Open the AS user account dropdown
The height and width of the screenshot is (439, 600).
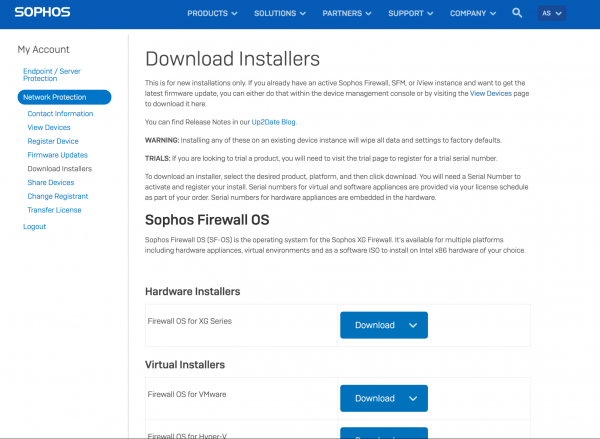coord(552,13)
